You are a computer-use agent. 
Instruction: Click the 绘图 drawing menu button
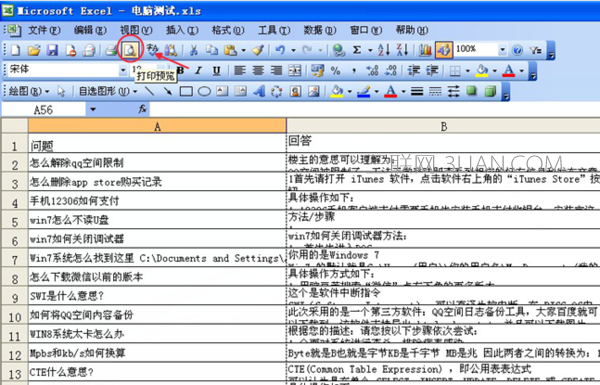[x=29, y=91]
